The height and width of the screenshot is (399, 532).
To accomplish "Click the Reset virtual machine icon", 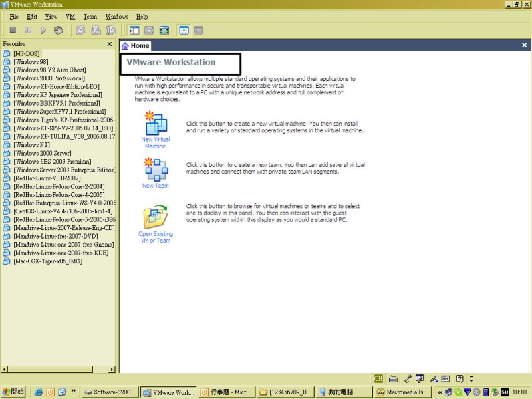I will [58, 30].
